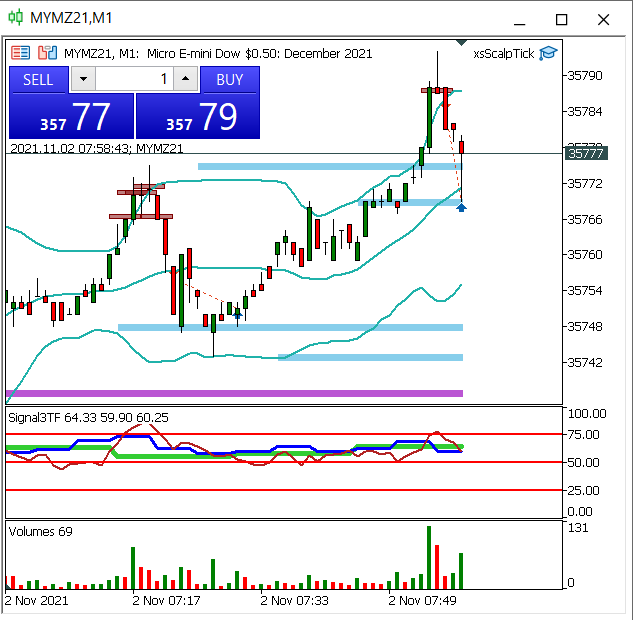Close the MYMZ21,M1 chart window
Viewport: 633px width, 620px height.
pos(604,19)
